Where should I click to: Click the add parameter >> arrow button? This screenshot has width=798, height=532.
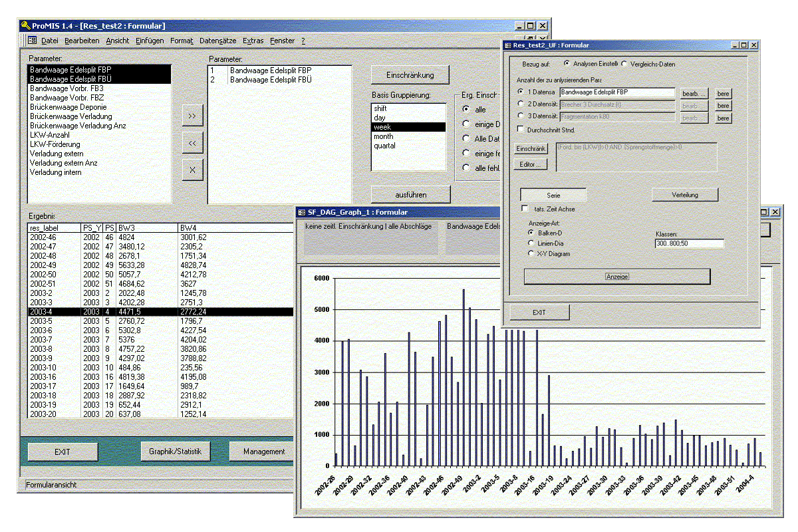(x=192, y=115)
